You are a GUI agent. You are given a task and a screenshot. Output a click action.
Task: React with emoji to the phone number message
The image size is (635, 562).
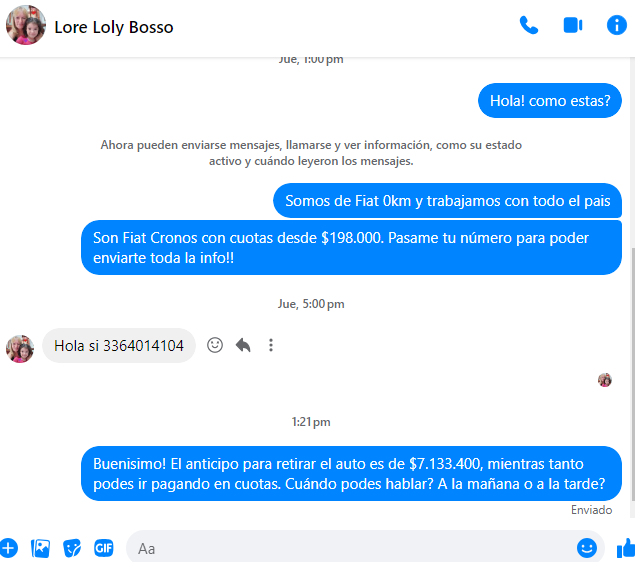tap(215, 345)
